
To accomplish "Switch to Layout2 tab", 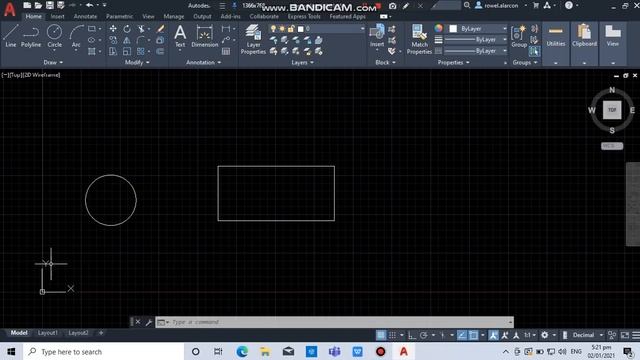I will (78, 333).
